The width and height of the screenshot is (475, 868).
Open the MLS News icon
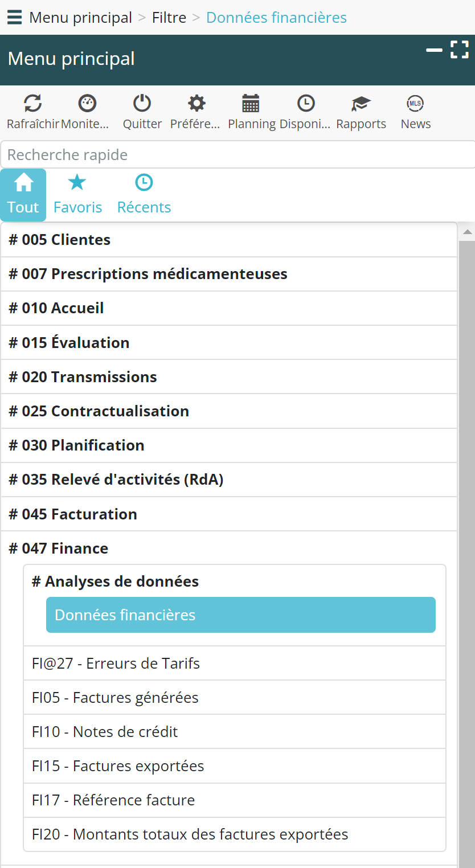tap(415, 104)
